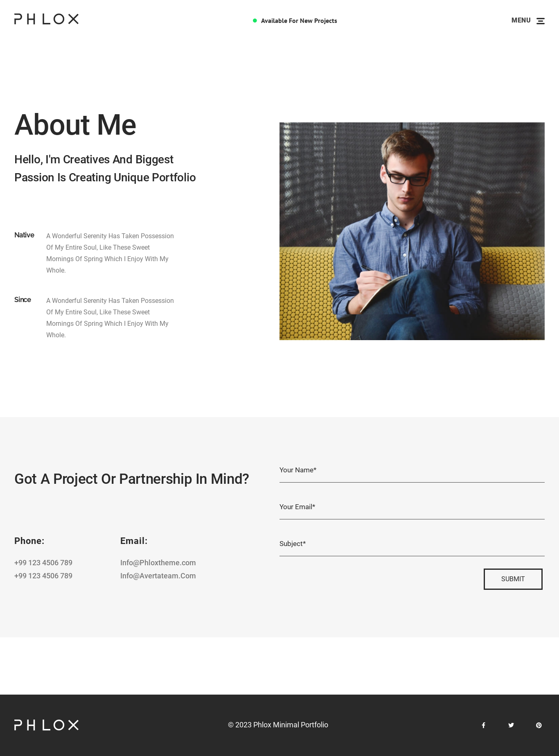Screen dimensions: 559x756
Task: Open the Twitter social icon
Action: pyautogui.click(x=511, y=725)
